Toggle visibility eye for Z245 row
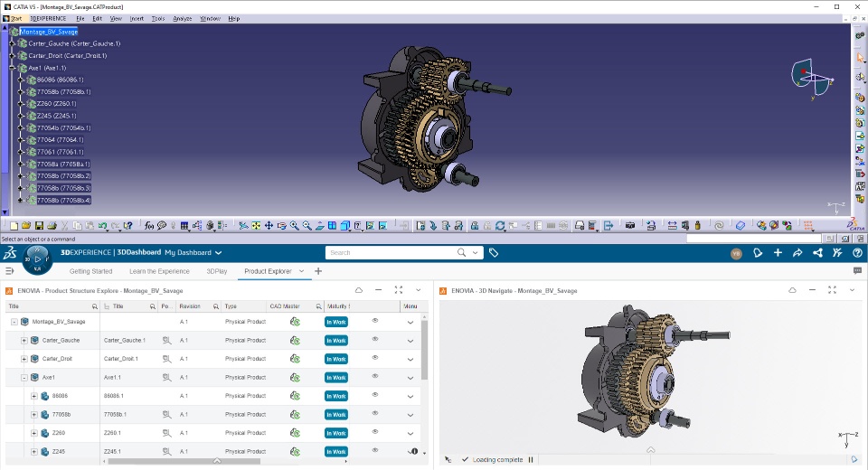The height and width of the screenshot is (470, 868). tap(374, 450)
